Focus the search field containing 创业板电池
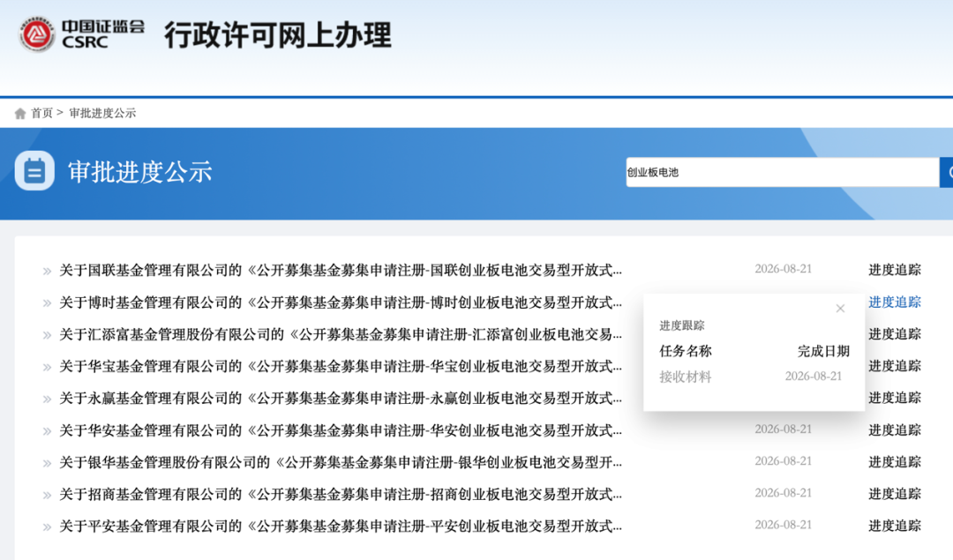Screen dimensions: 953x560 pyautogui.click(x=782, y=173)
